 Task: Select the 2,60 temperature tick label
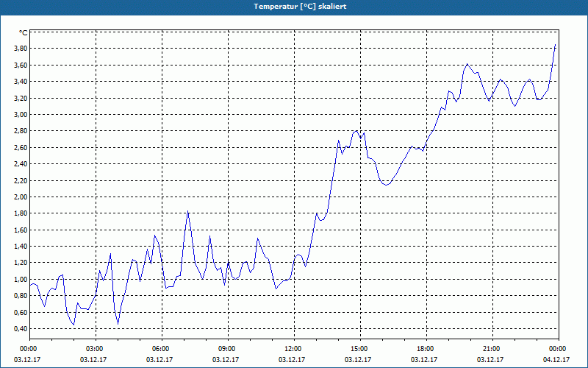click(21, 148)
